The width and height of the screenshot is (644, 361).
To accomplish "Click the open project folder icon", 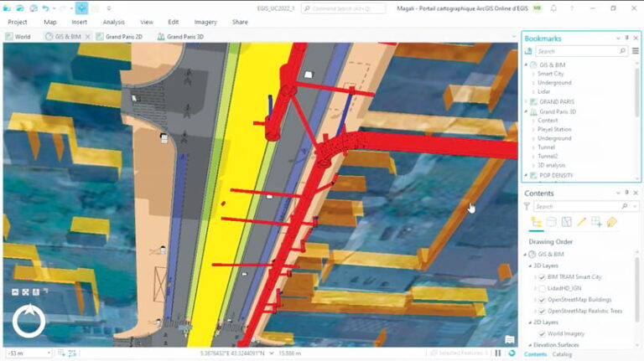I will tap(20, 8).
